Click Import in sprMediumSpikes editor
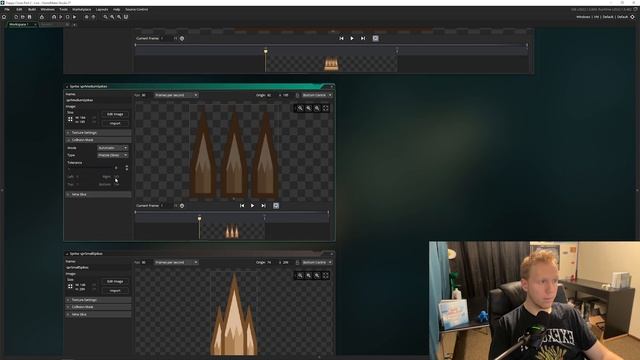The height and width of the screenshot is (360, 640). 115,123
